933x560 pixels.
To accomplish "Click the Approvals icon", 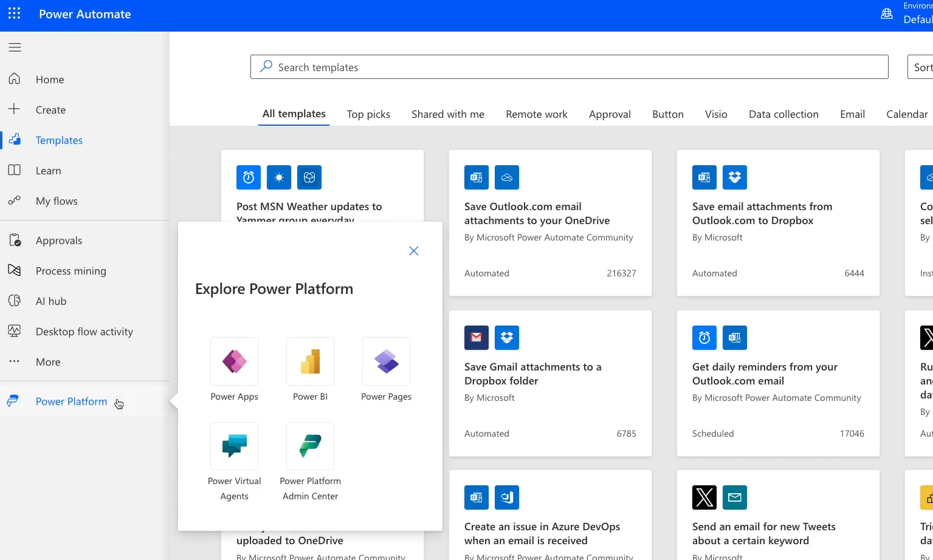I will (15, 240).
